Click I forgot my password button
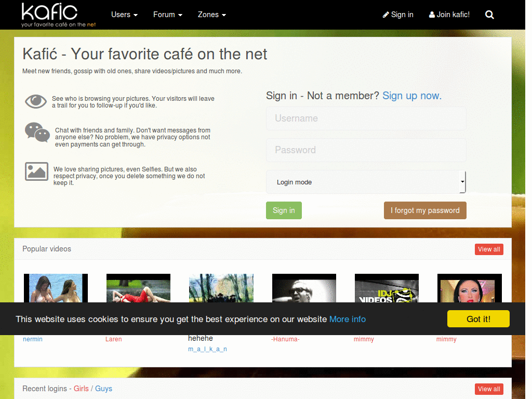The image size is (532, 399). (x=425, y=210)
